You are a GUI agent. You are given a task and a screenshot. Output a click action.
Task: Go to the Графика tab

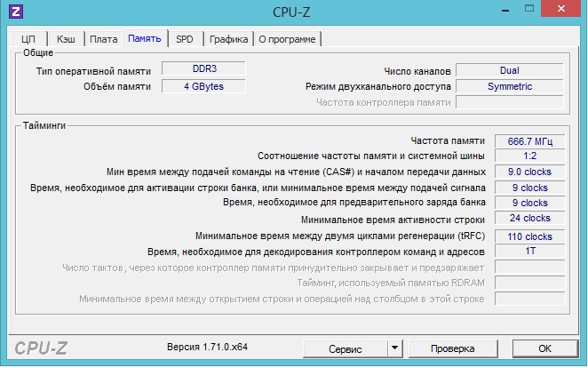[229, 39]
